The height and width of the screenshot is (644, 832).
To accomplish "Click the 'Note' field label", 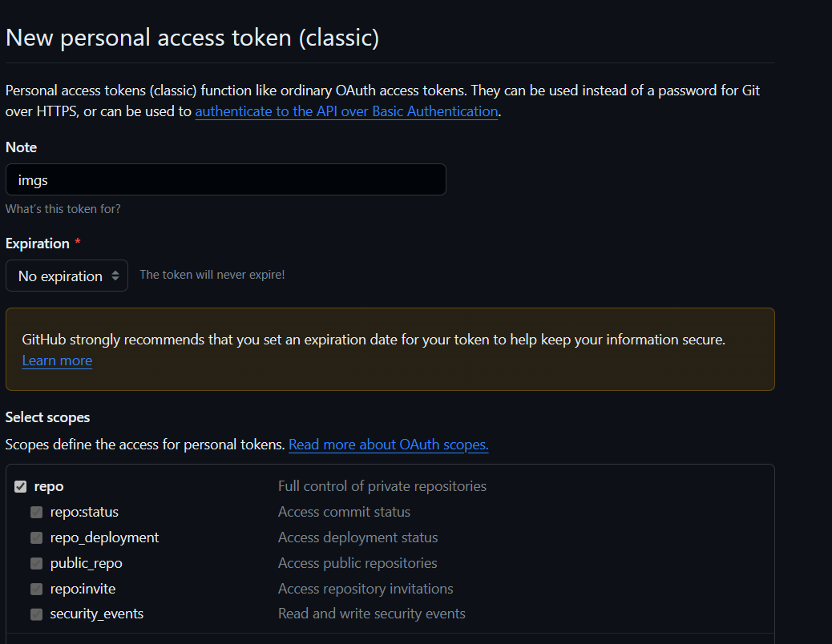I will [22, 147].
